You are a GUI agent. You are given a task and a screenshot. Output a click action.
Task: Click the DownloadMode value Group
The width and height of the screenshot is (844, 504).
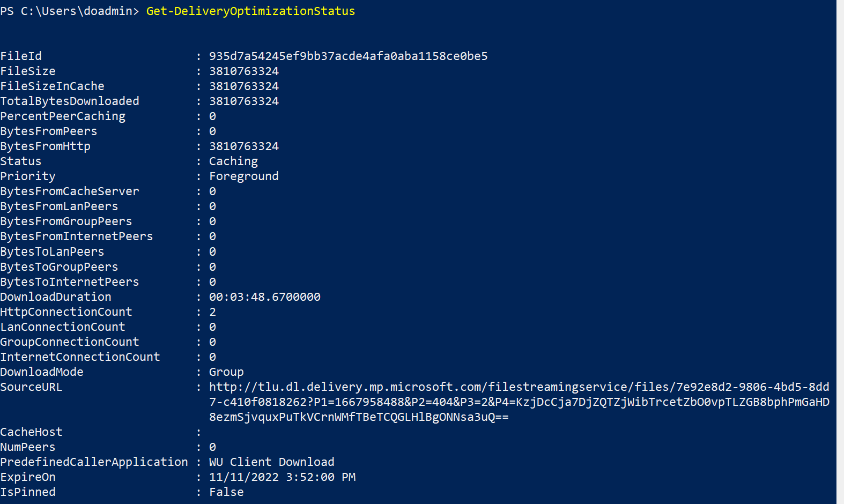pos(226,372)
